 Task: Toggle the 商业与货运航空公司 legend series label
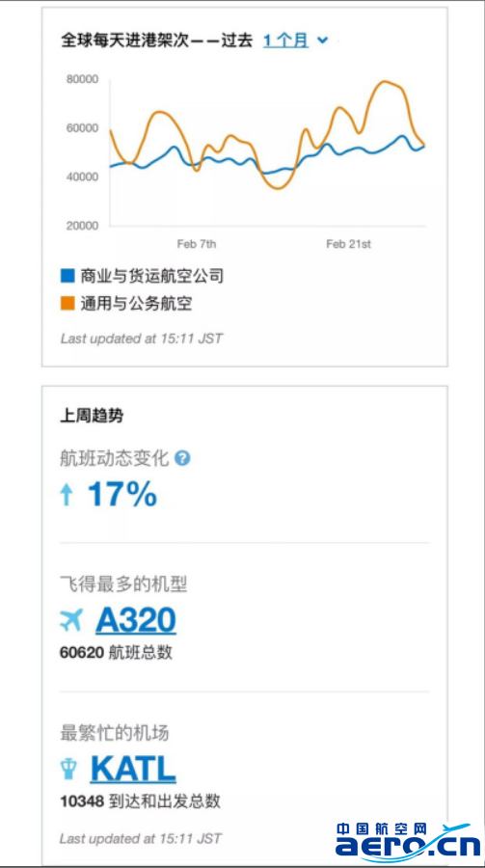pos(151,276)
